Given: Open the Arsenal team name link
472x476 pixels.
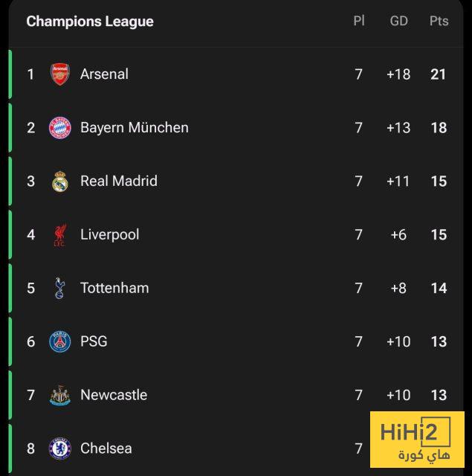Looking at the screenshot, I should (x=104, y=74).
